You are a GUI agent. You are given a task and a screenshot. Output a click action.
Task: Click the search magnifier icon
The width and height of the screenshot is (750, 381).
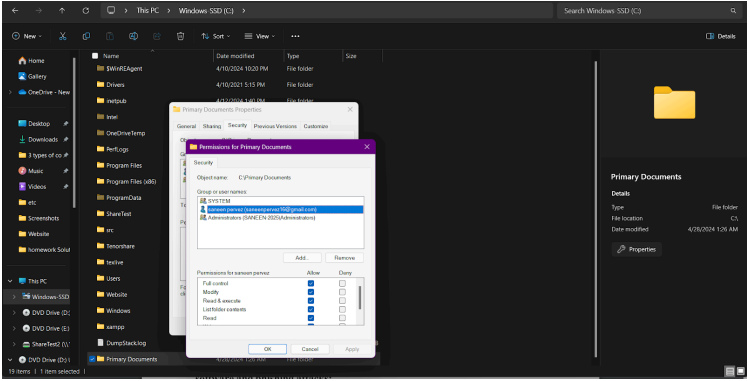tap(733, 11)
